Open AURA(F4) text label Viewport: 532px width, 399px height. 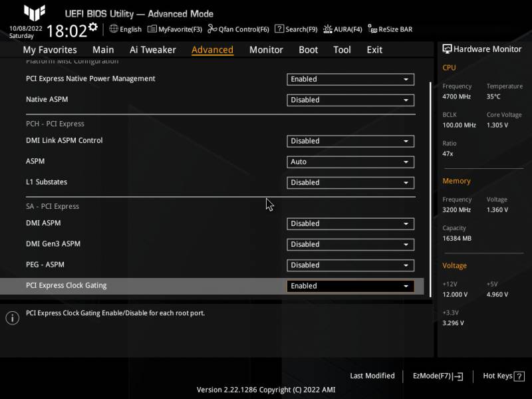(x=348, y=29)
